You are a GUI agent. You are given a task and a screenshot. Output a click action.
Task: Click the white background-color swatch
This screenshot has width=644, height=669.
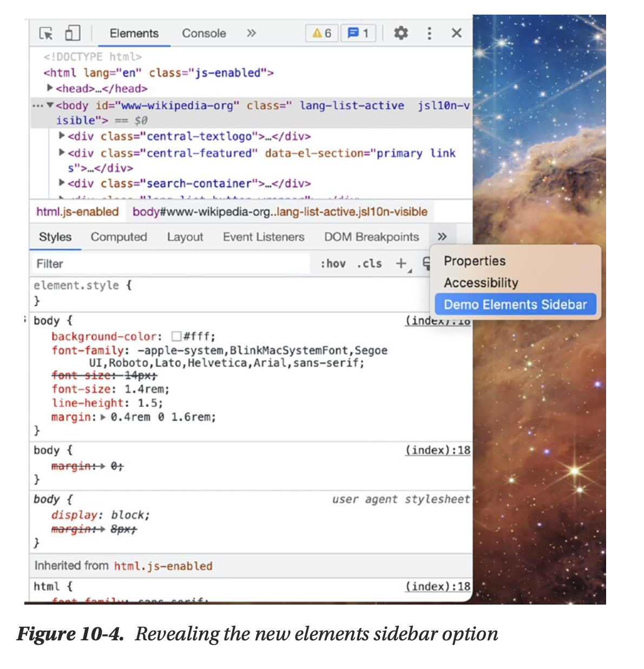coord(176,337)
